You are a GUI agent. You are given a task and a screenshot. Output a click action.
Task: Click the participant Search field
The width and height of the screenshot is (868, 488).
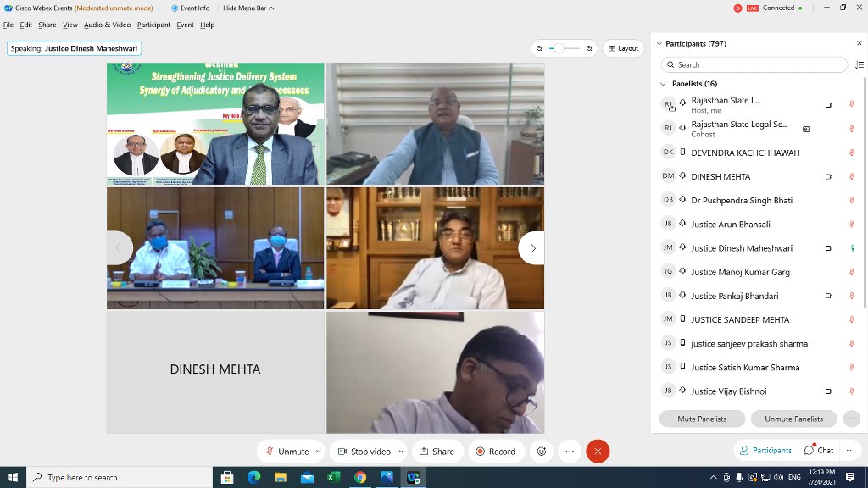(754, 64)
